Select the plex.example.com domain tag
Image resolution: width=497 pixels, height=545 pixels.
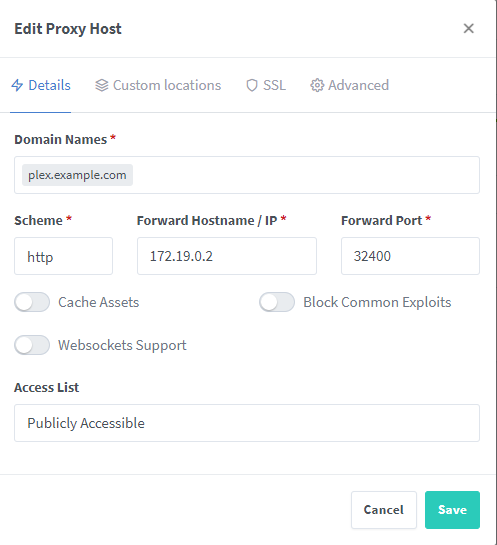[x=77, y=175]
